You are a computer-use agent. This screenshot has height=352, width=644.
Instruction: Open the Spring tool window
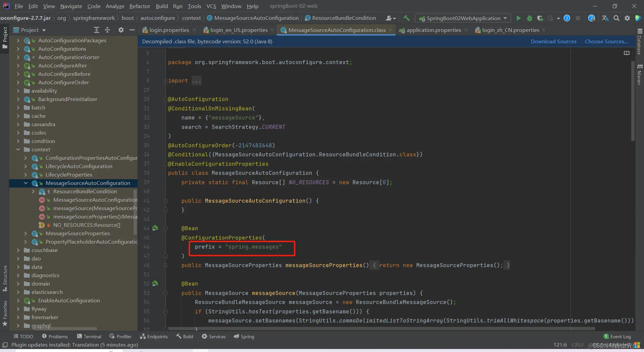244,337
